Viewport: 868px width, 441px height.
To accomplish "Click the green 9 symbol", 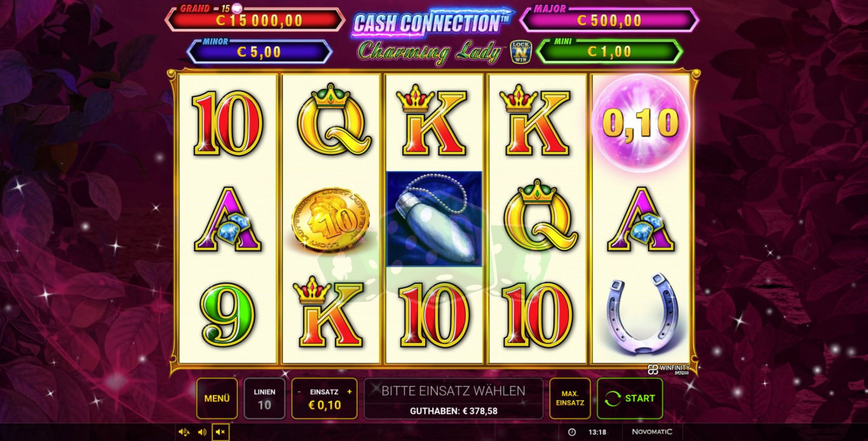I will (227, 315).
